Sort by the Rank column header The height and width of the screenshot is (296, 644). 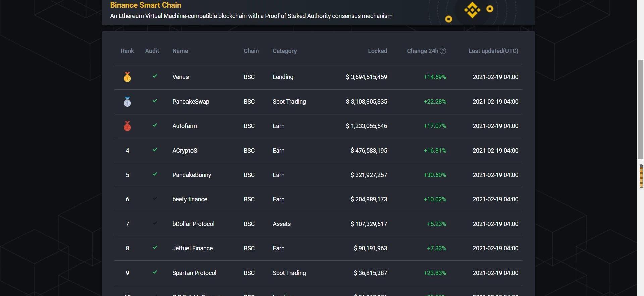click(127, 51)
